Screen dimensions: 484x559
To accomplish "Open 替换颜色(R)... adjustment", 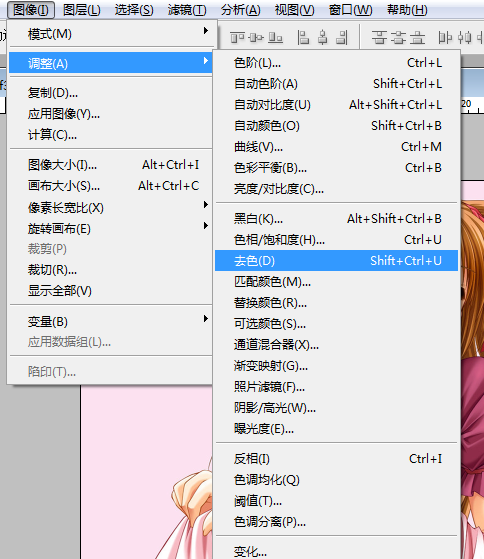I will tap(336, 303).
